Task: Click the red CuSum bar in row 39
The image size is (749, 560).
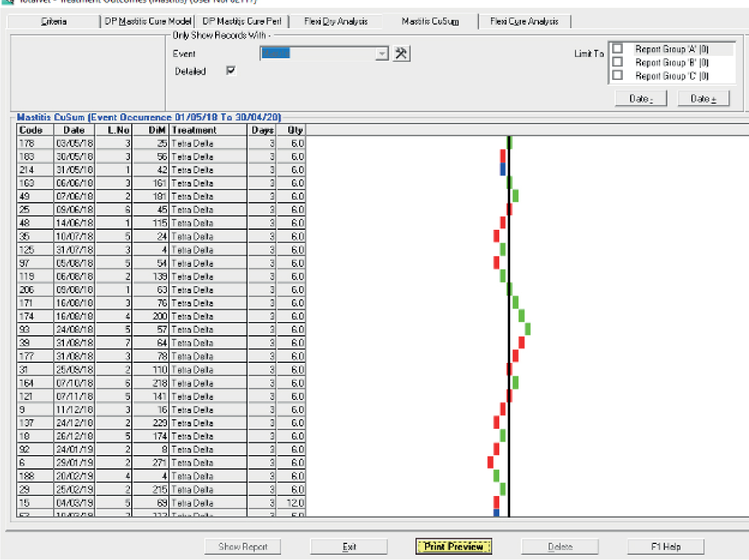Action: pyautogui.click(x=522, y=342)
